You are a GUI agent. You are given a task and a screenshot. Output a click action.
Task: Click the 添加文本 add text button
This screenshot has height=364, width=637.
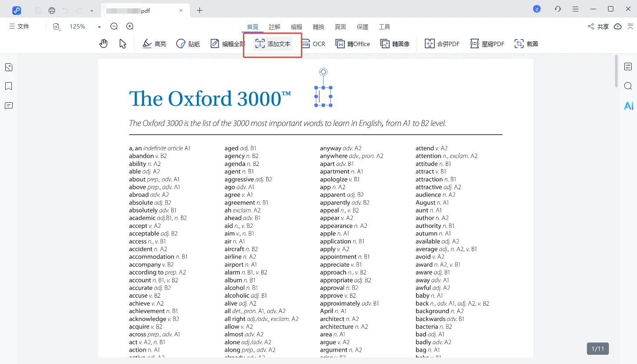[x=273, y=44]
